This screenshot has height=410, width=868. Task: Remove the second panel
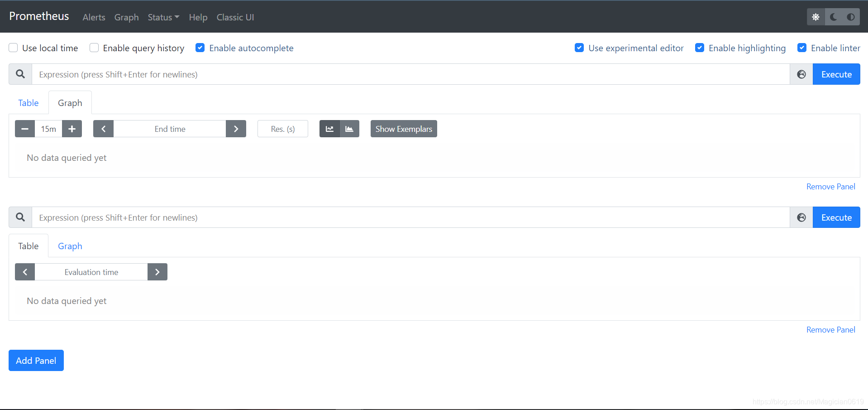click(830, 330)
